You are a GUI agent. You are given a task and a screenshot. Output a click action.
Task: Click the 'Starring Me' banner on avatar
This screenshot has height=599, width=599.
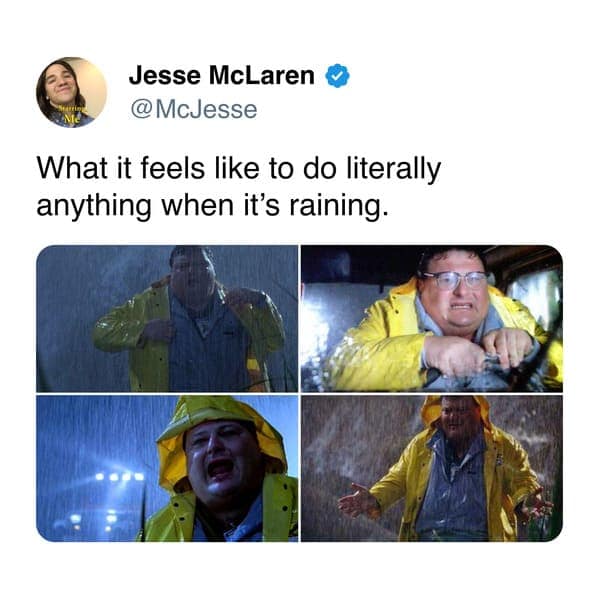71,113
